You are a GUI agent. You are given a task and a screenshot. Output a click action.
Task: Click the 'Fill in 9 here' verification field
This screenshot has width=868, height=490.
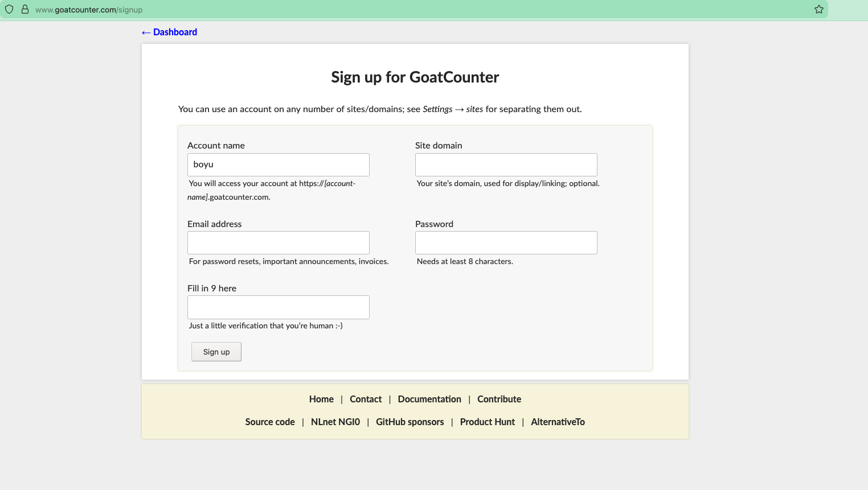coord(278,307)
